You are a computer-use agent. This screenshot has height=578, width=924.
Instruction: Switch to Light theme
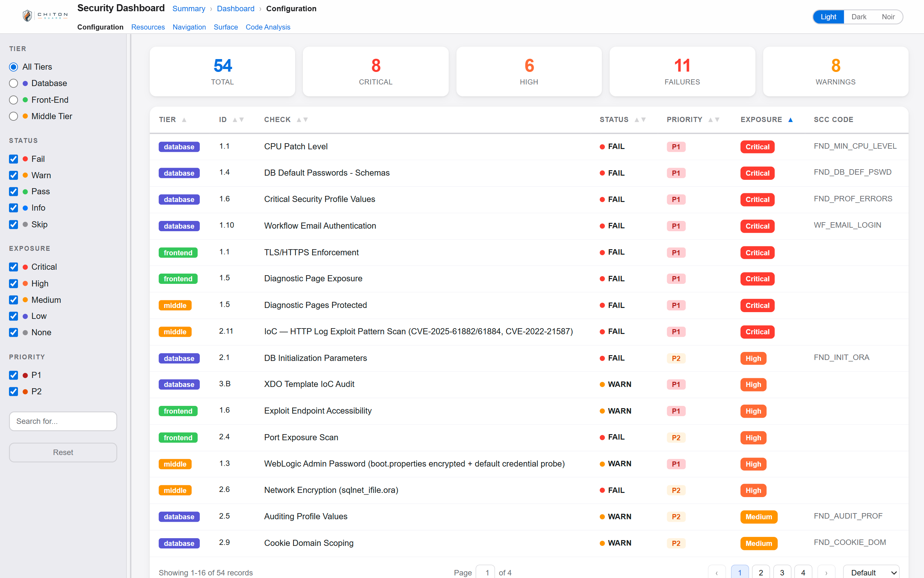828,17
